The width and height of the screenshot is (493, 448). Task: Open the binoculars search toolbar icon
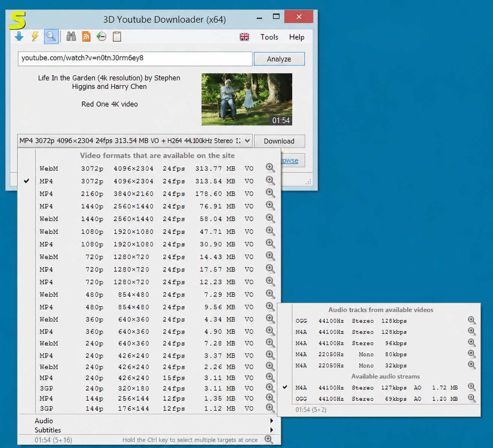(x=71, y=37)
